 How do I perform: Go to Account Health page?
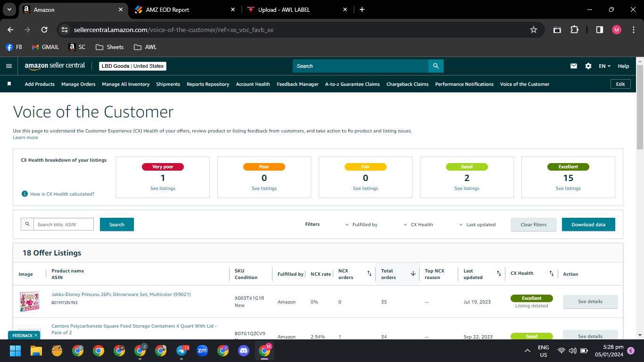tap(253, 84)
